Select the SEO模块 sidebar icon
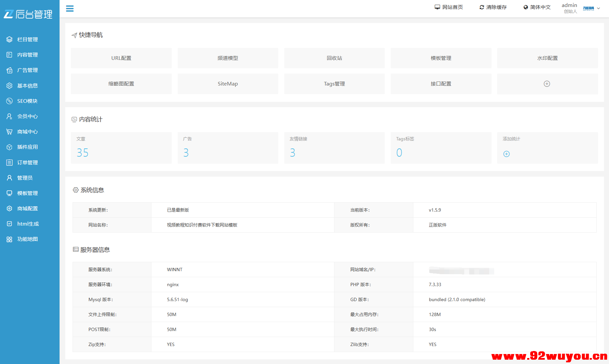 (9, 101)
